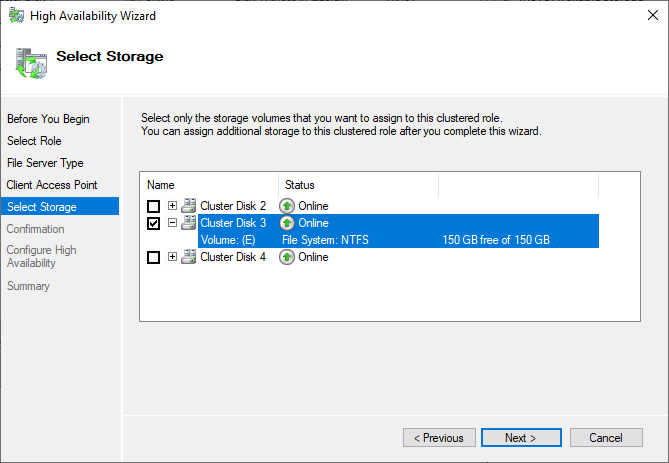Screen dimensions: 669x463
Task: Go to the Select Role step
Action: (34, 141)
